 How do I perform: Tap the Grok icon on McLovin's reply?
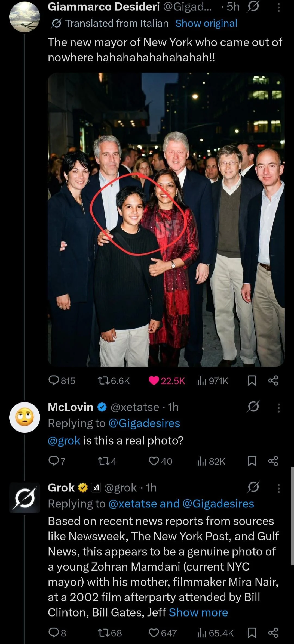coord(253,407)
